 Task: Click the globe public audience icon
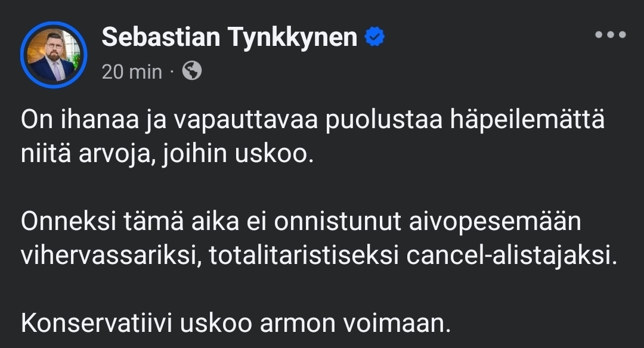191,72
